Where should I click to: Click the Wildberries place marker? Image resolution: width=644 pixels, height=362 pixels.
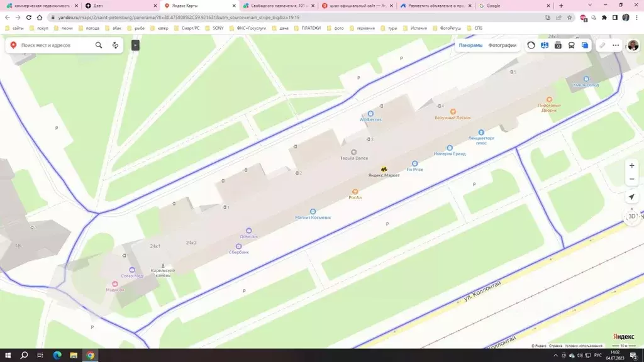click(x=370, y=114)
